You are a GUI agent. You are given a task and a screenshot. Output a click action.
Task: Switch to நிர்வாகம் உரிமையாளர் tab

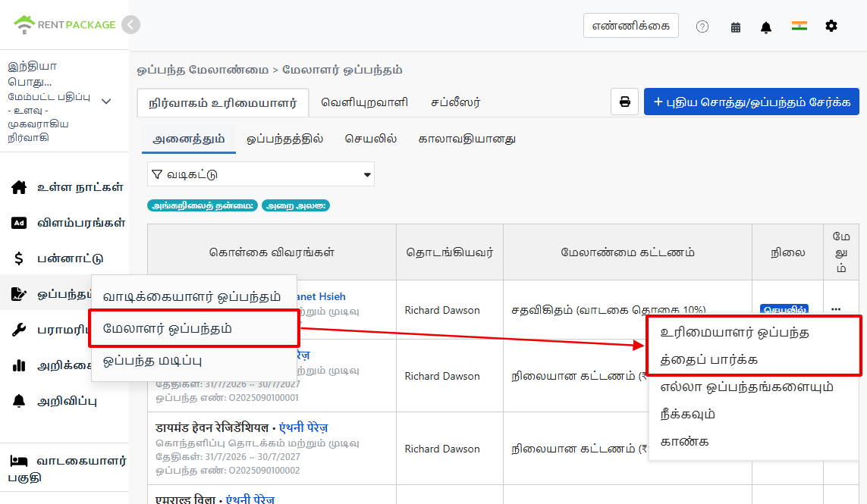223,103
